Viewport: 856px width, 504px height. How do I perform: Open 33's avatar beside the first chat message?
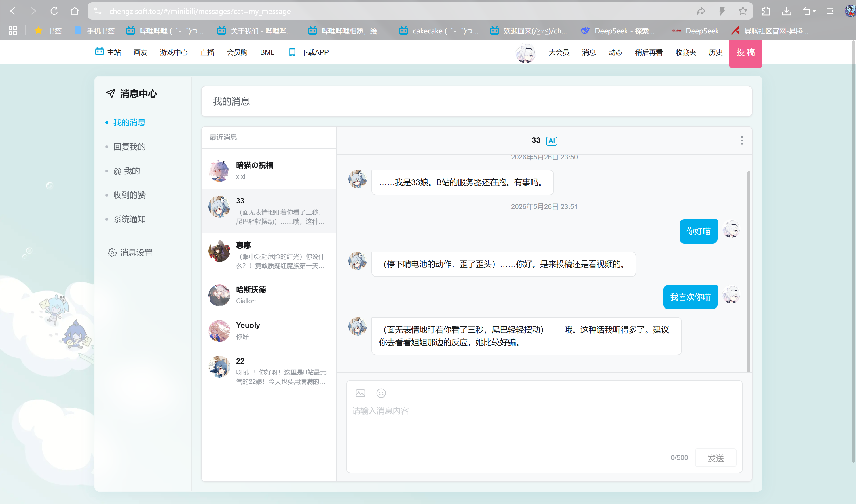point(357,179)
